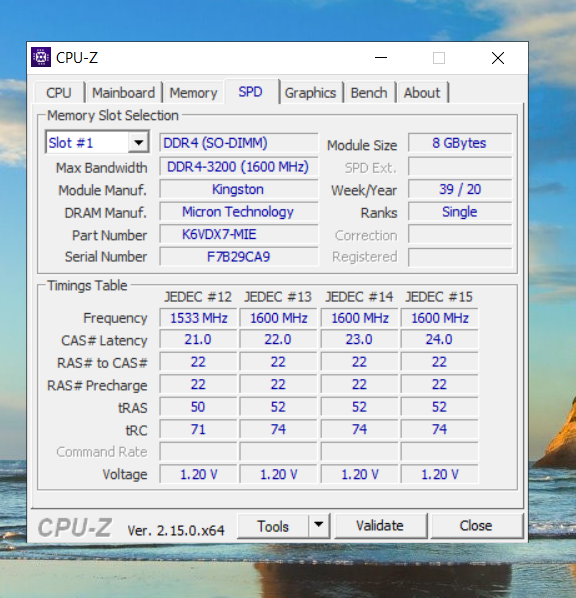Click the Tools button

tap(273, 526)
